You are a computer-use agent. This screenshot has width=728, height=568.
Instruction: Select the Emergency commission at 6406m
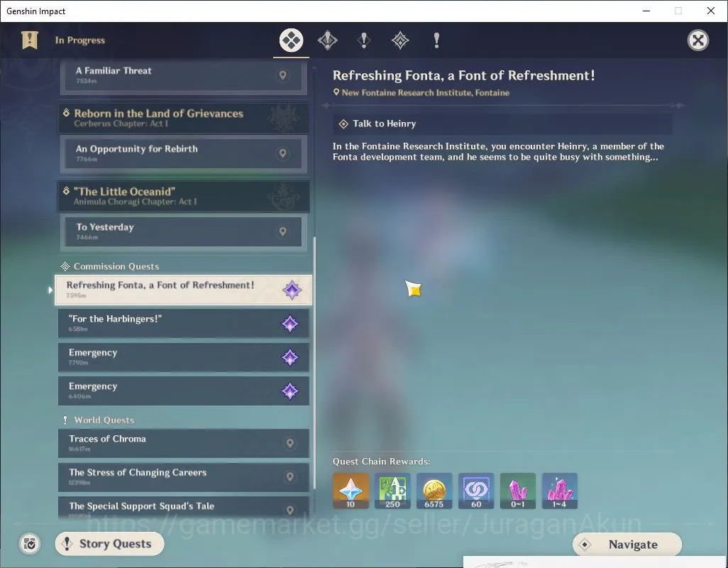[x=184, y=390]
